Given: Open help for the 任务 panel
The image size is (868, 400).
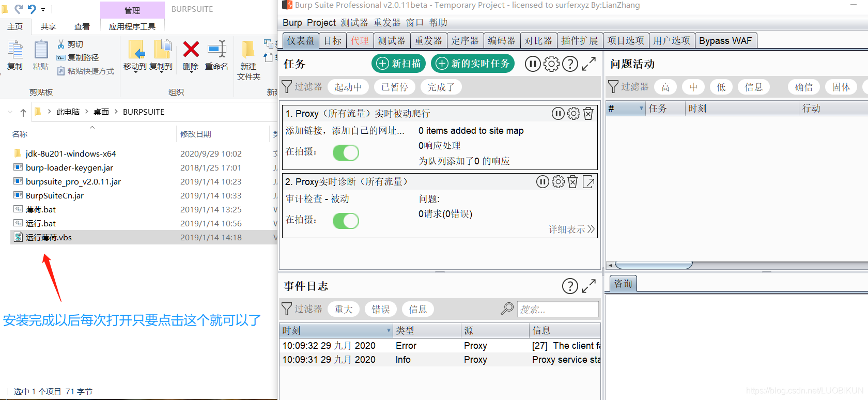Looking at the screenshot, I should coord(570,64).
